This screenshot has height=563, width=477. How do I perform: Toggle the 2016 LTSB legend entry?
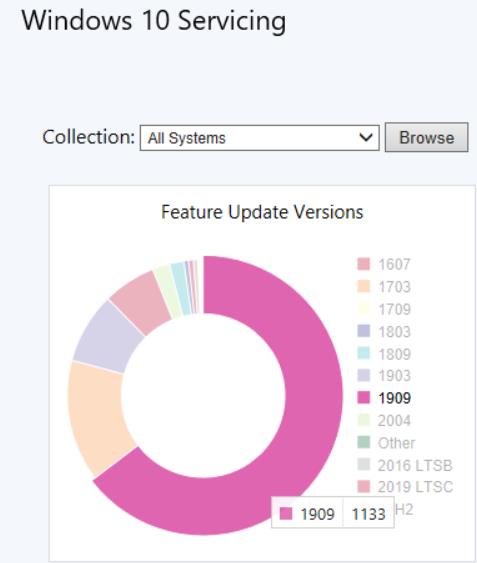pos(405,465)
